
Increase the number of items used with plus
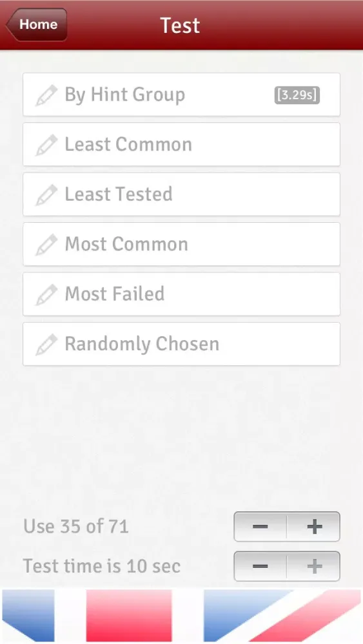314,527
